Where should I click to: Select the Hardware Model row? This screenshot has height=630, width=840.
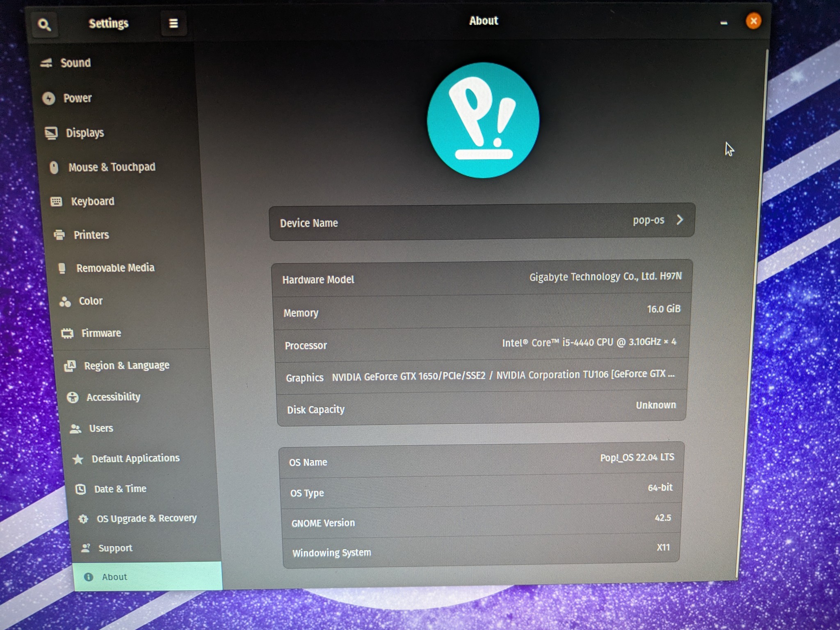click(482, 278)
